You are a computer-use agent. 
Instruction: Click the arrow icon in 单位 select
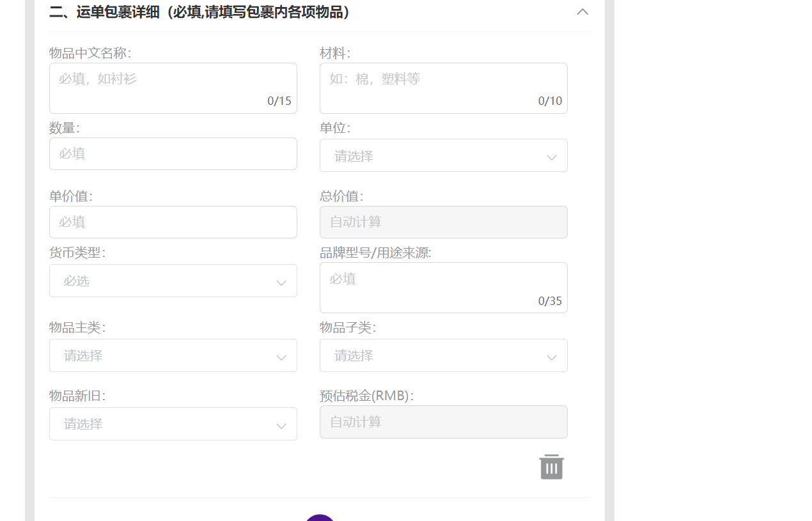(x=552, y=157)
